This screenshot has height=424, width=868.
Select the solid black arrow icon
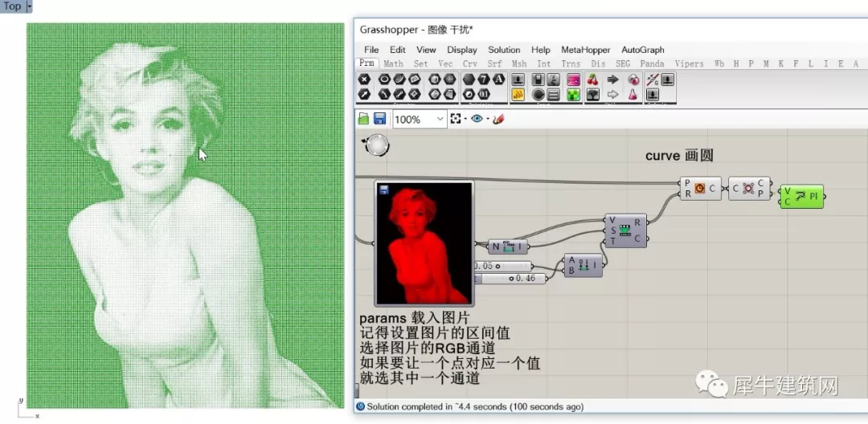pyautogui.click(x=612, y=79)
